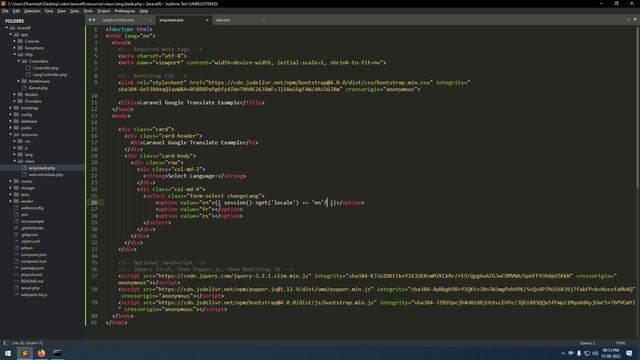Open package.json in the sidebar
The width and height of the screenshot is (640, 360).
pos(32,268)
